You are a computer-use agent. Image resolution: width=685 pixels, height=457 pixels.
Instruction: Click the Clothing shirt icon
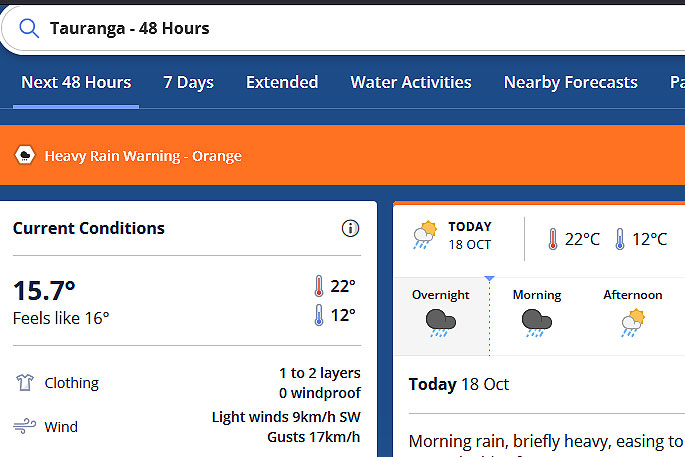pos(25,383)
